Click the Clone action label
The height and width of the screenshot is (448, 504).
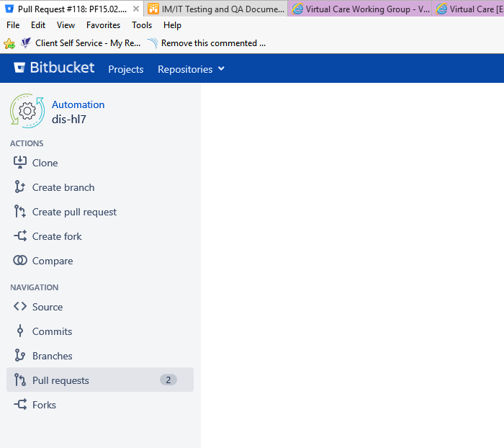click(x=45, y=163)
